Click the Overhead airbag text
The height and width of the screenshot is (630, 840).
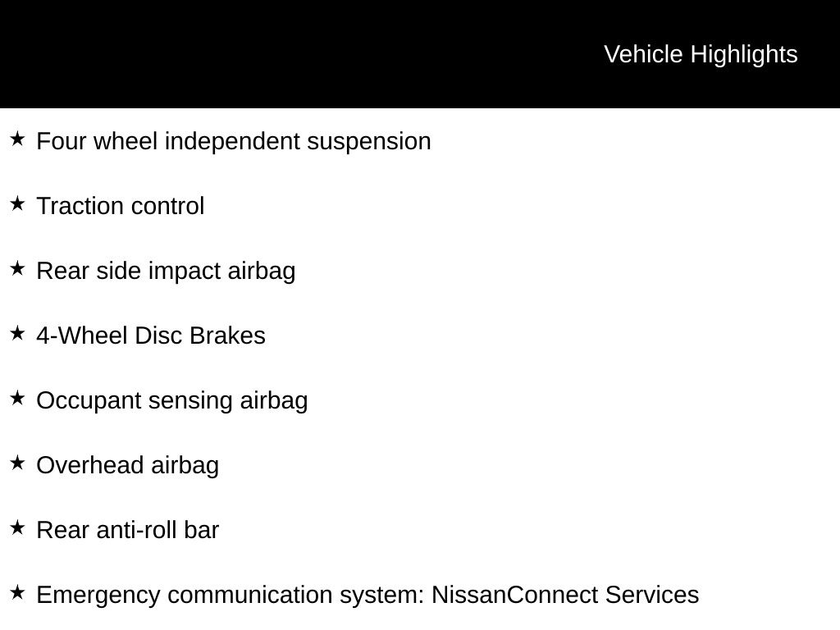tap(127, 466)
